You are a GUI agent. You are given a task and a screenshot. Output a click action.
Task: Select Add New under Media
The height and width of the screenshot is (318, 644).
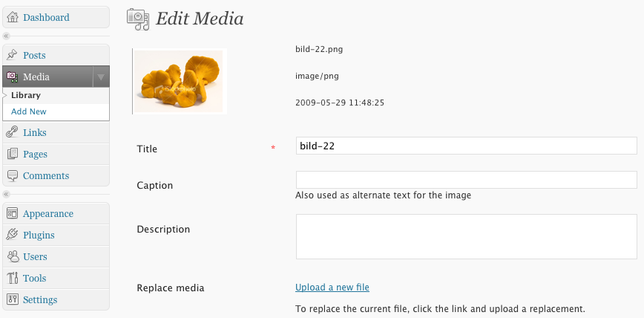coord(29,111)
